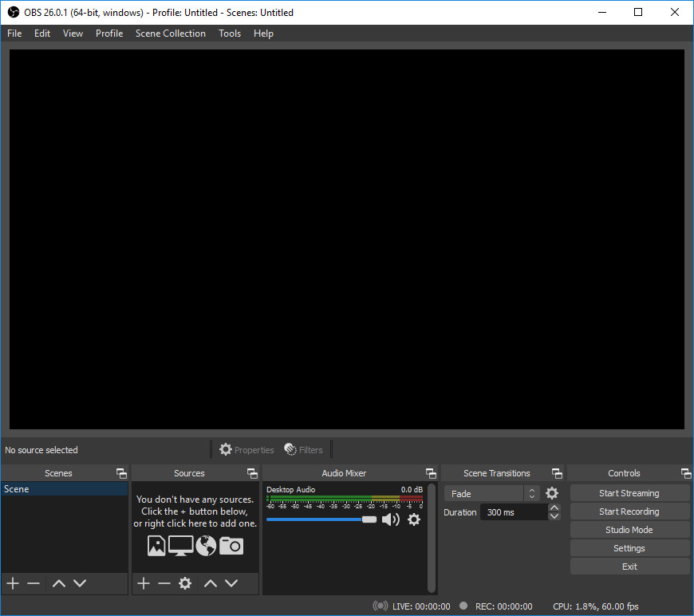The width and height of the screenshot is (694, 616).
Task: Pop out the Audio Mixer dock
Action: click(x=431, y=473)
